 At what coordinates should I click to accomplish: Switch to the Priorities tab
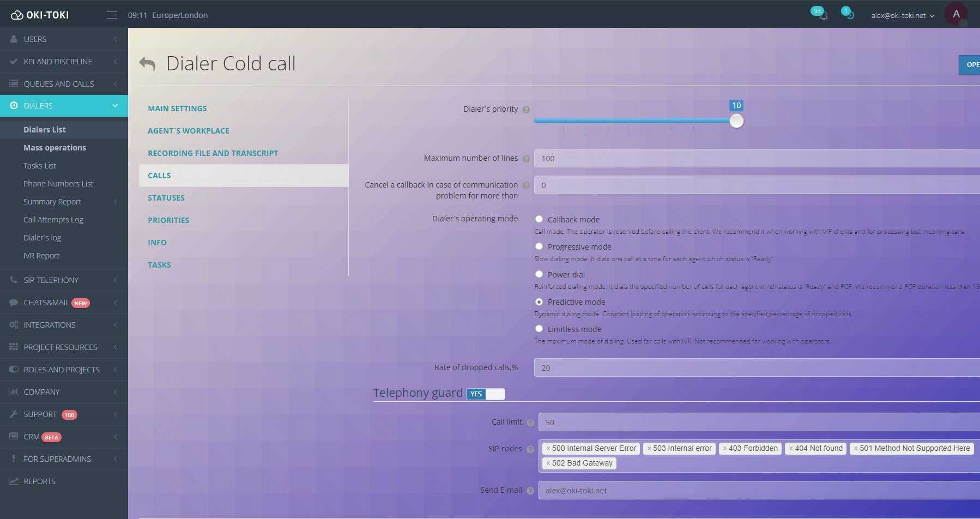168,220
